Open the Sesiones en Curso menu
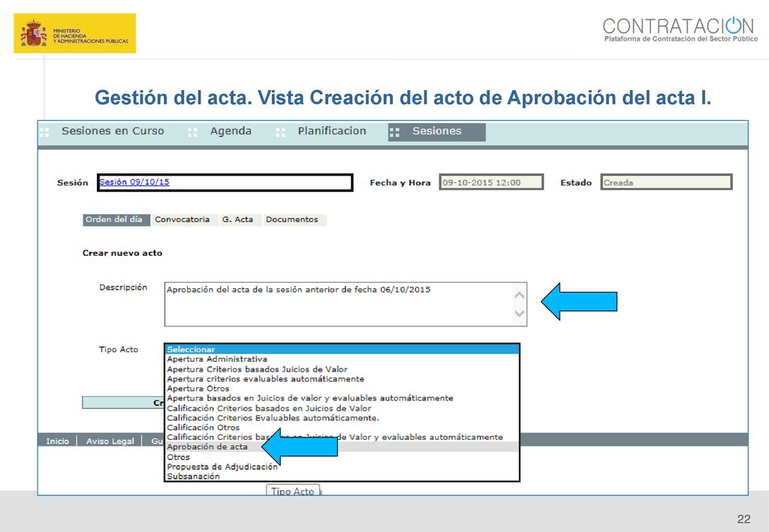 click(113, 131)
